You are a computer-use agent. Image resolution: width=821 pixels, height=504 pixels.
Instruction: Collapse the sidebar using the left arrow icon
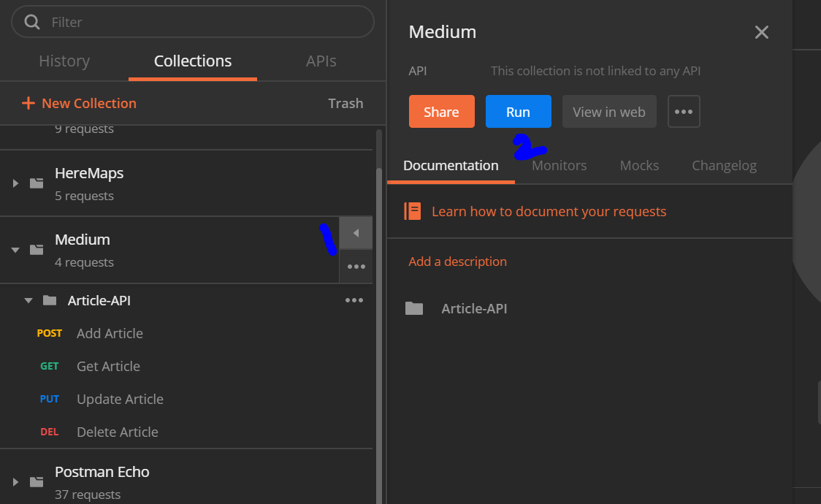coord(356,232)
